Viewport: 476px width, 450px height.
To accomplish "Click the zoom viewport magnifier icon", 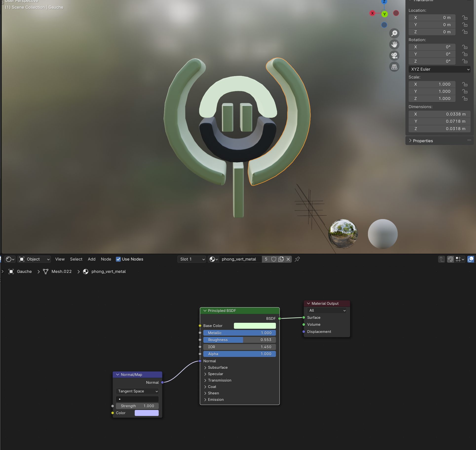I will pos(394,33).
